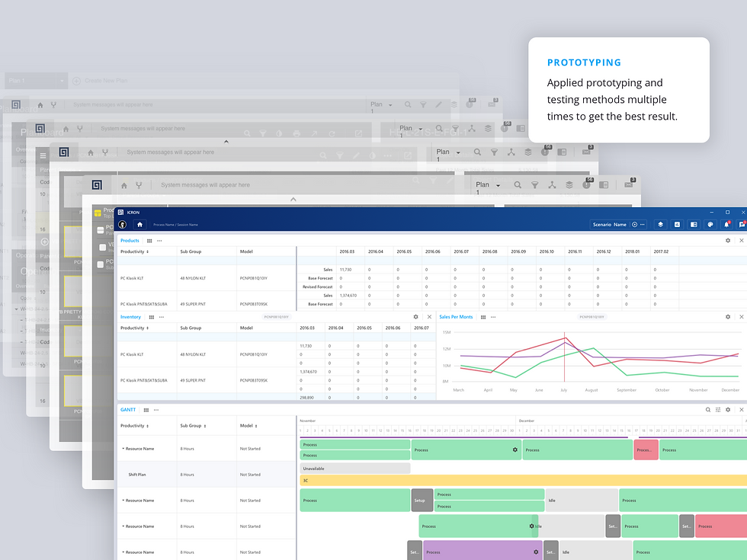Open grid view icon beside Sales Per Monts
Screen dimensions: 747x560
483,317
